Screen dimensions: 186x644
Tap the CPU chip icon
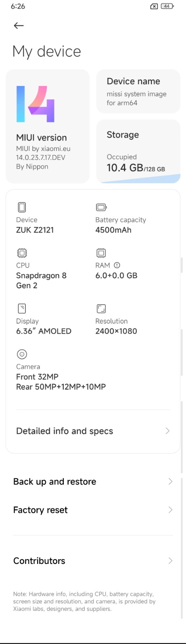click(x=22, y=253)
